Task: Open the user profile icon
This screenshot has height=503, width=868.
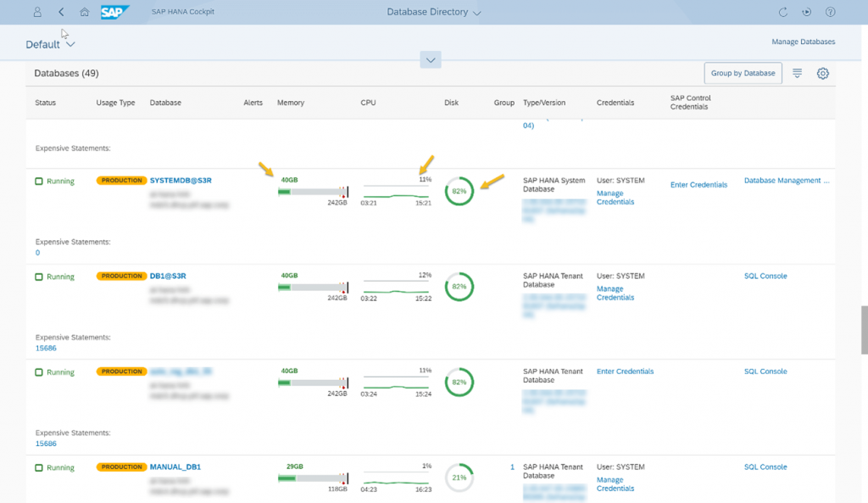Action: [37, 12]
